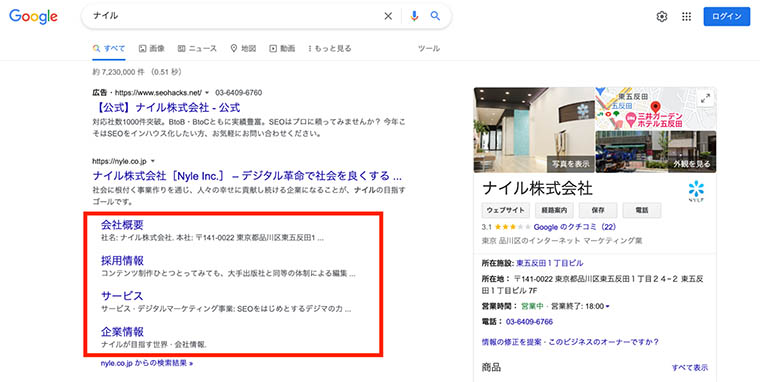The image size is (760, 382).
Task: Click the ウェブサイト button
Action: tap(506, 210)
